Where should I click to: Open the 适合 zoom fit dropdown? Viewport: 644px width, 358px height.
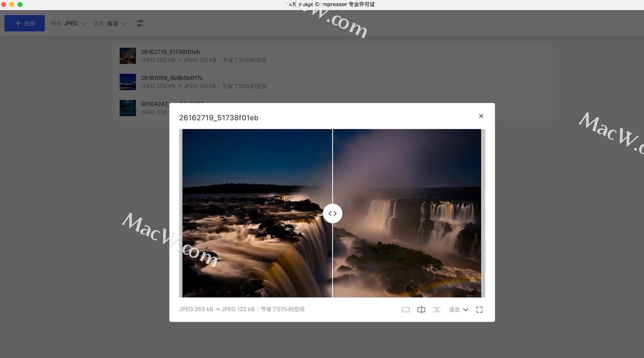tap(459, 310)
